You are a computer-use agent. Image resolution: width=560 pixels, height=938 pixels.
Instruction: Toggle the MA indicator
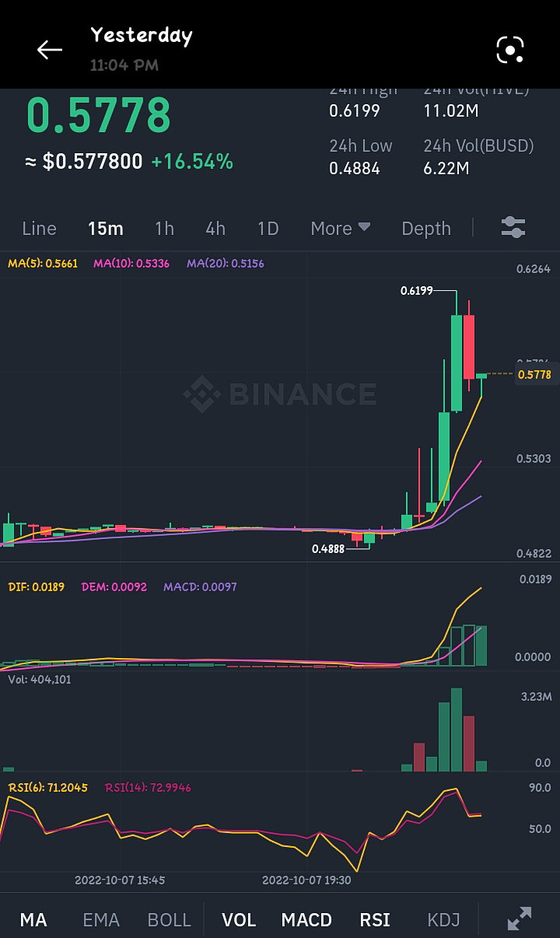(33, 920)
